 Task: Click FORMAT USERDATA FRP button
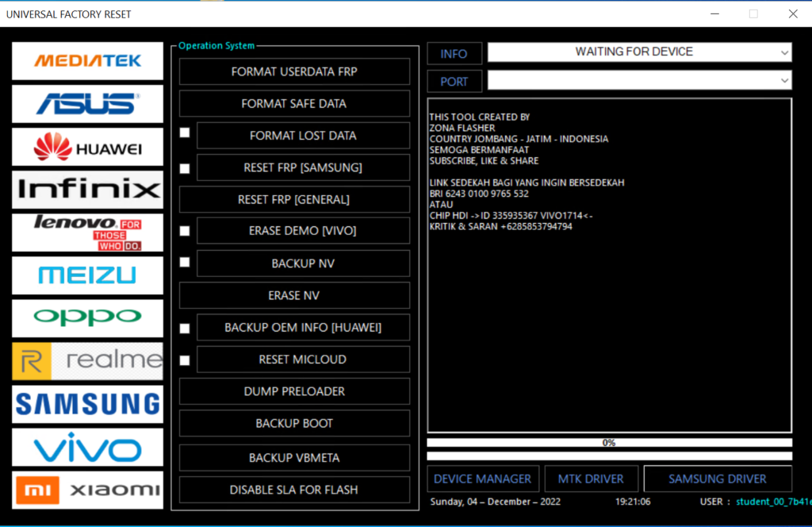coord(294,71)
